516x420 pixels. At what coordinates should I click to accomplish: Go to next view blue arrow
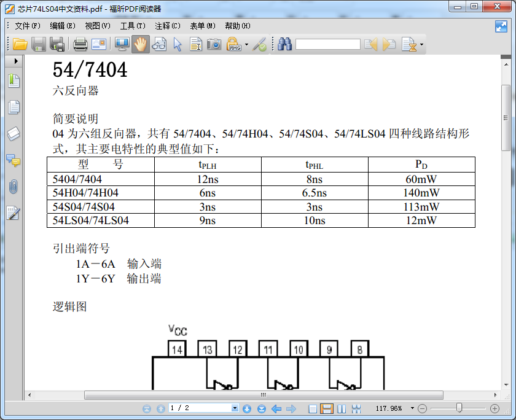click(x=291, y=409)
